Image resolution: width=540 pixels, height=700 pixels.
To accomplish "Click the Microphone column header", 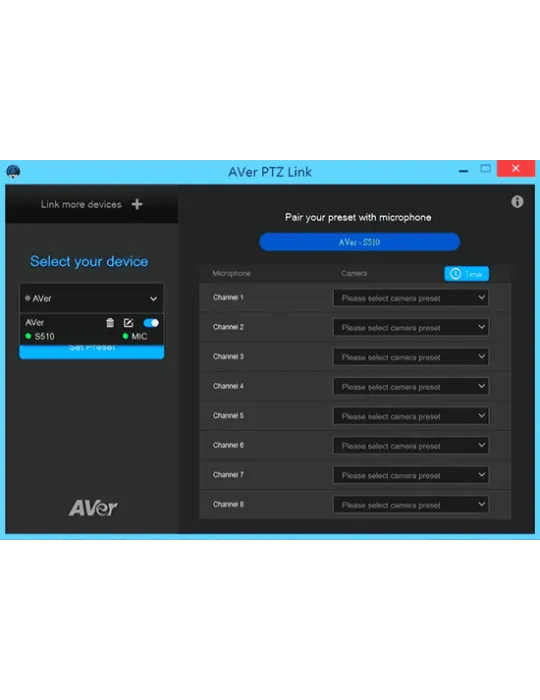I will [231, 273].
